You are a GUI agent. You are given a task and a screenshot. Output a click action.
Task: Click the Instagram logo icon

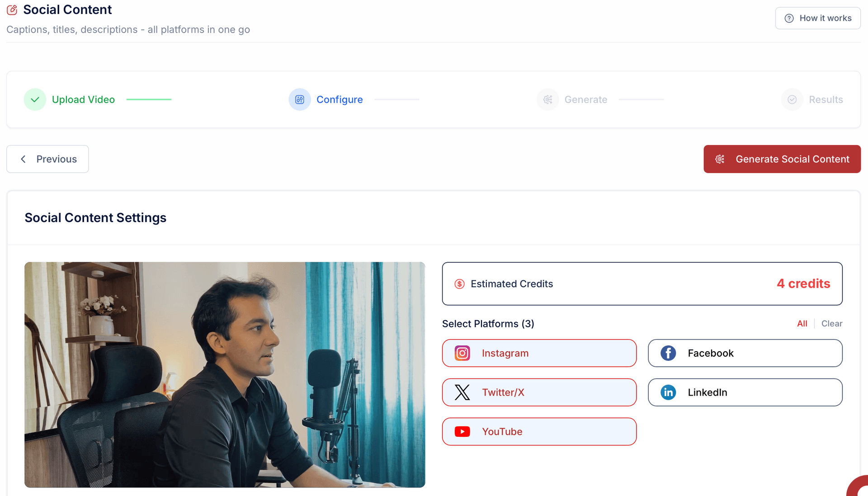(x=462, y=353)
